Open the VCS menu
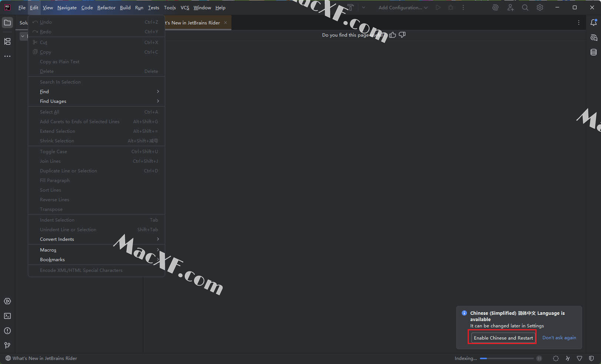The image size is (601, 364). pyautogui.click(x=185, y=7)
